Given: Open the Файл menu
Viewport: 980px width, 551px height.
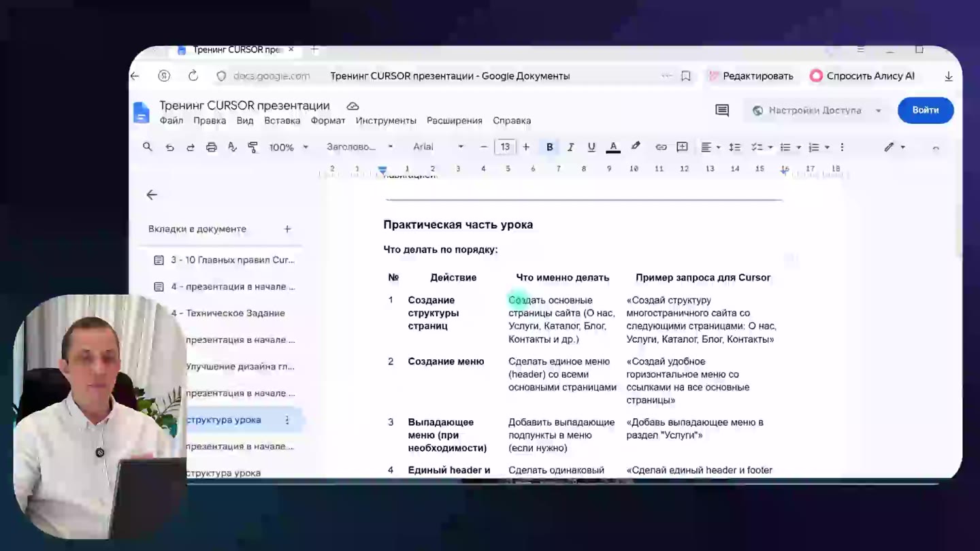Looking at the screenshot, I should click(171, 120).
